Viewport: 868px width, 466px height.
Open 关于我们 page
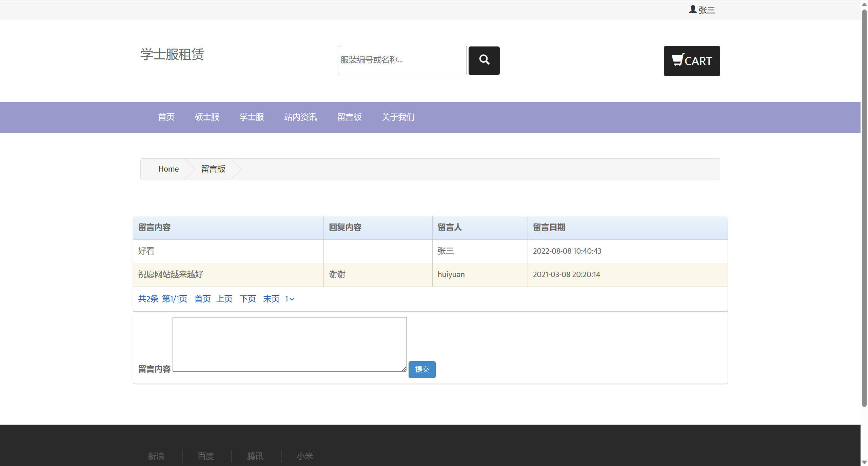click(398, 117)
